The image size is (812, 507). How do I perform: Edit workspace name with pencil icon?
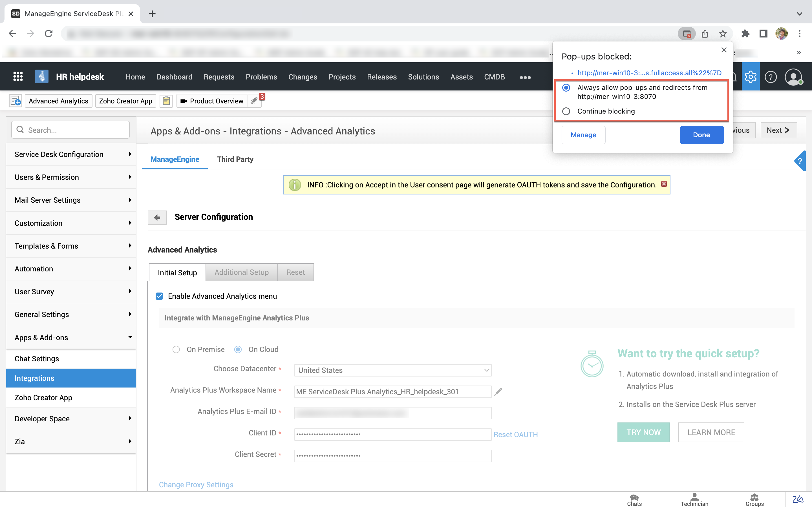498,392
